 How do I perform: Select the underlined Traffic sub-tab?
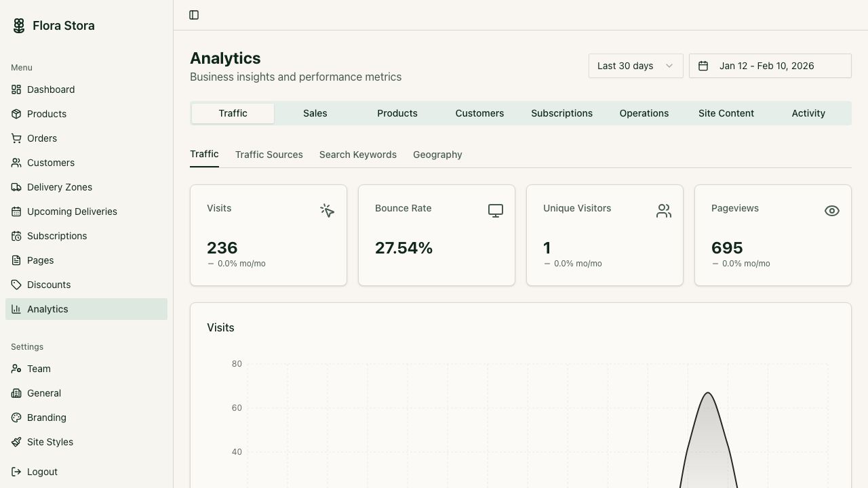[x=204, y=154]
